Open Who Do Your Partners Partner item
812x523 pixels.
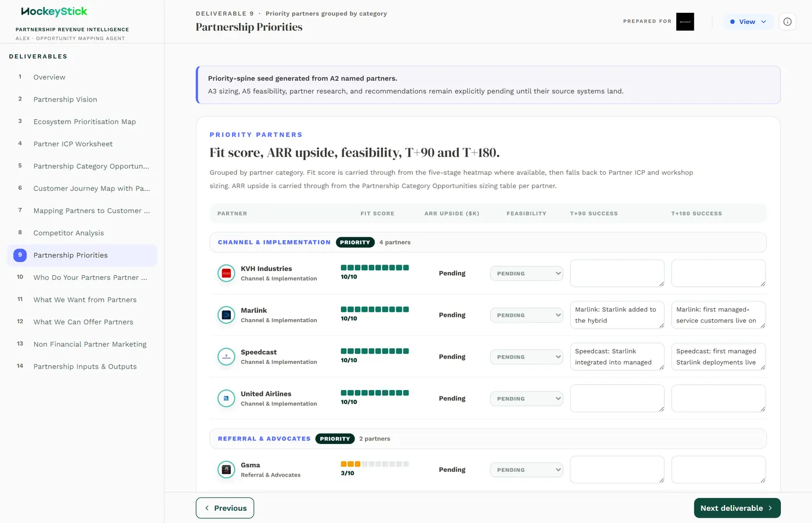[82, 277]
